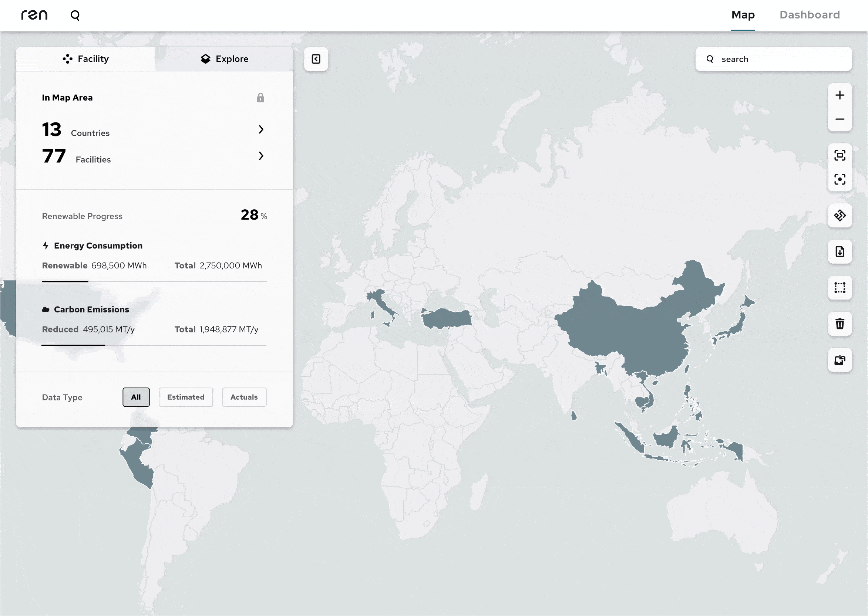
Task: Click the selection marquee tool icon
Action: pos(840,287)
